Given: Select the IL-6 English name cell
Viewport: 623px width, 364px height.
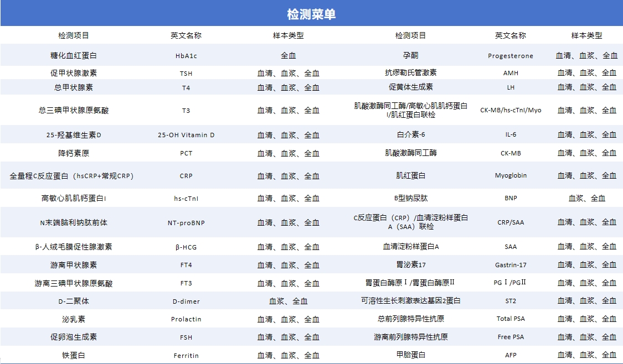Looking at the screenshot, I should pos(510,135).
